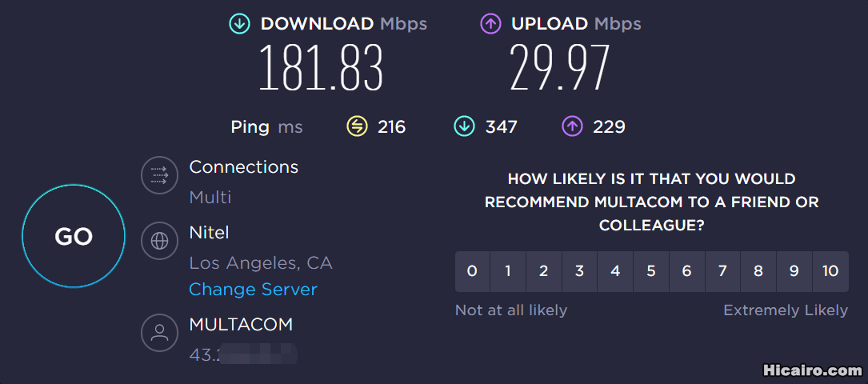
Task: Click the 181.83 download speed result
Action: [321, 67]
